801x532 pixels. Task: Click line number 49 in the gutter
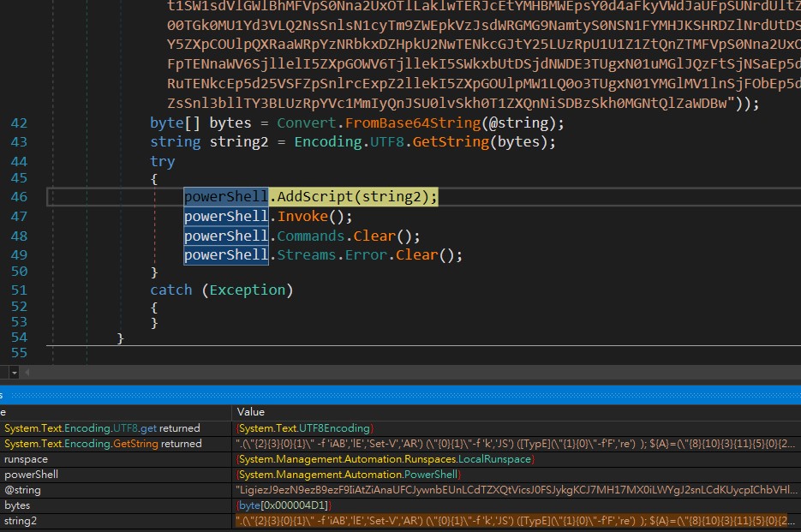click(x=19, y=255)
